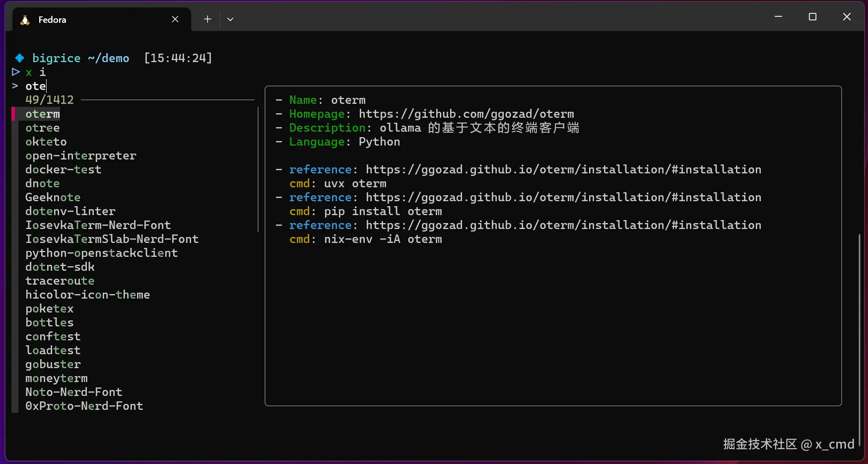Screen dimensions: 868x464
Task: Select the python-openstackclient entry
Action: tap(102, 253)
